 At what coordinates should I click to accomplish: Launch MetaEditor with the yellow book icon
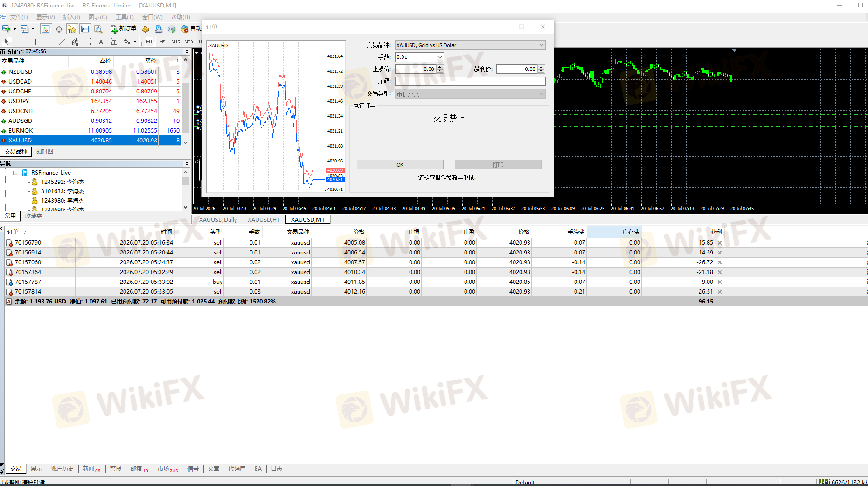point(146,29)
